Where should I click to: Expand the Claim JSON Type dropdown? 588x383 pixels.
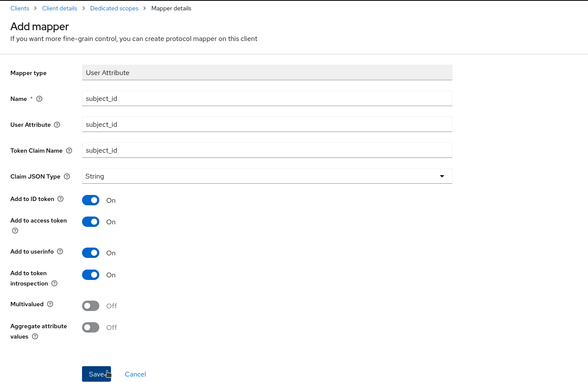(267, 176)
